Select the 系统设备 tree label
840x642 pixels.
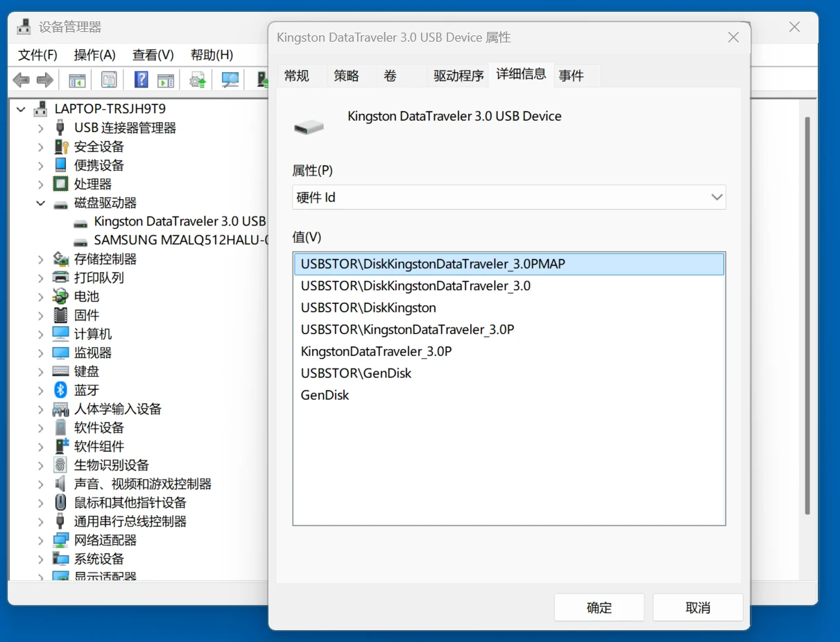point(99,559)
